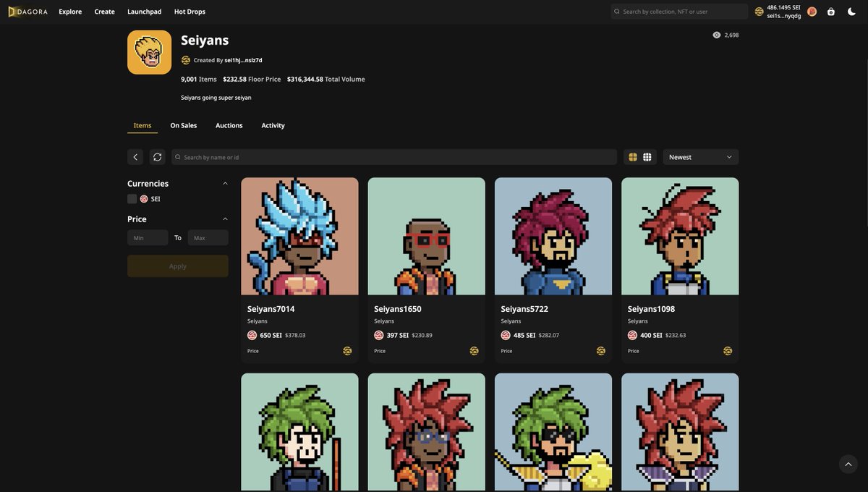The image size is (868, 492).
Task: Click the SEI coin icon beside 400 SEI
Action: tap(633, 336)
